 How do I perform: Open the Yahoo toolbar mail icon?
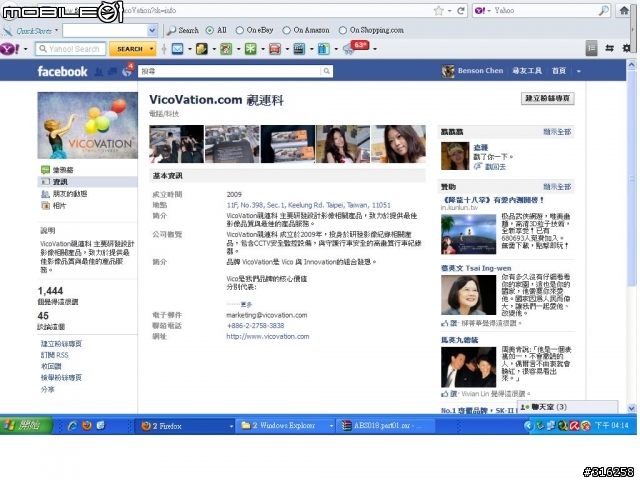coord(178,49)
